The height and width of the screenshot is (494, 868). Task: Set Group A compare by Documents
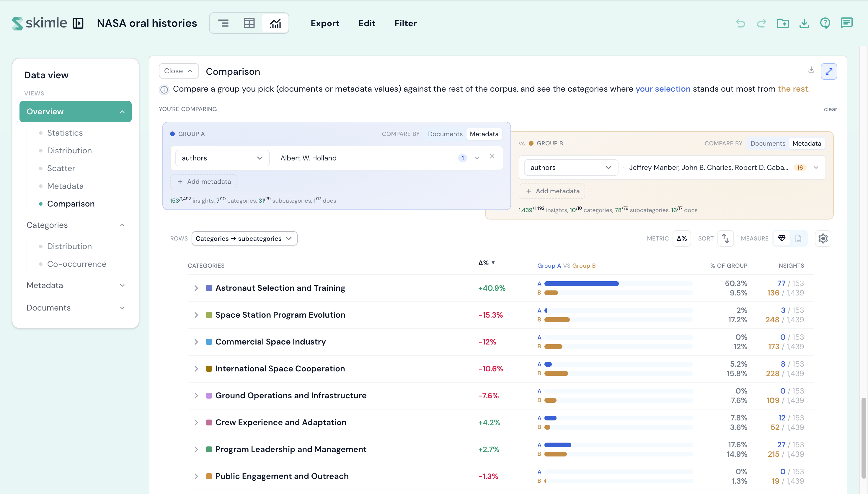coord(445,134)
